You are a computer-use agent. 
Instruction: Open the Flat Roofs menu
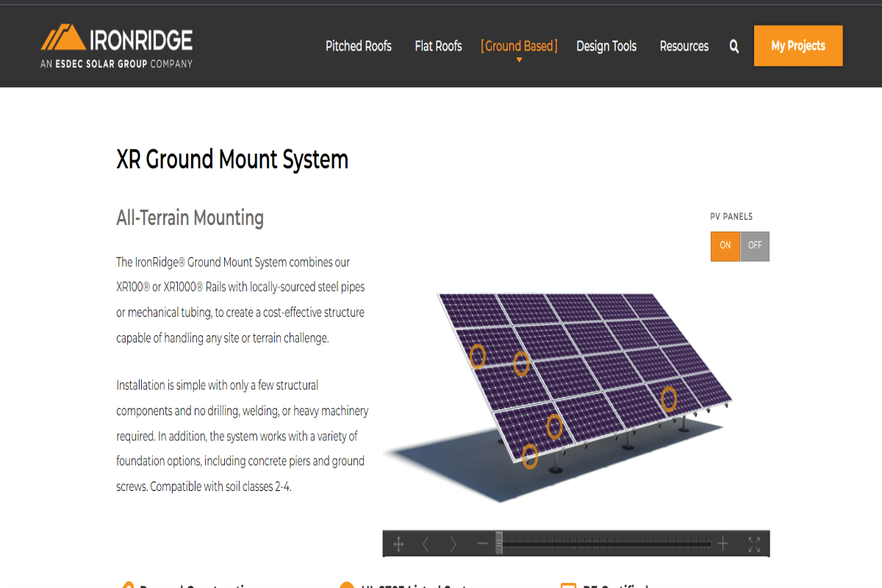(x=438, y=46)
